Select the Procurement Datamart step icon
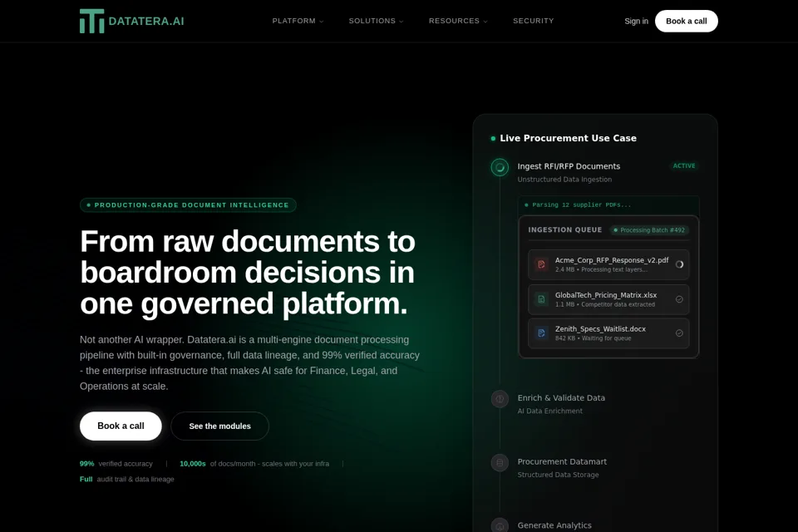Viewport: 798px width, 532px height. [x=500, y=462]
